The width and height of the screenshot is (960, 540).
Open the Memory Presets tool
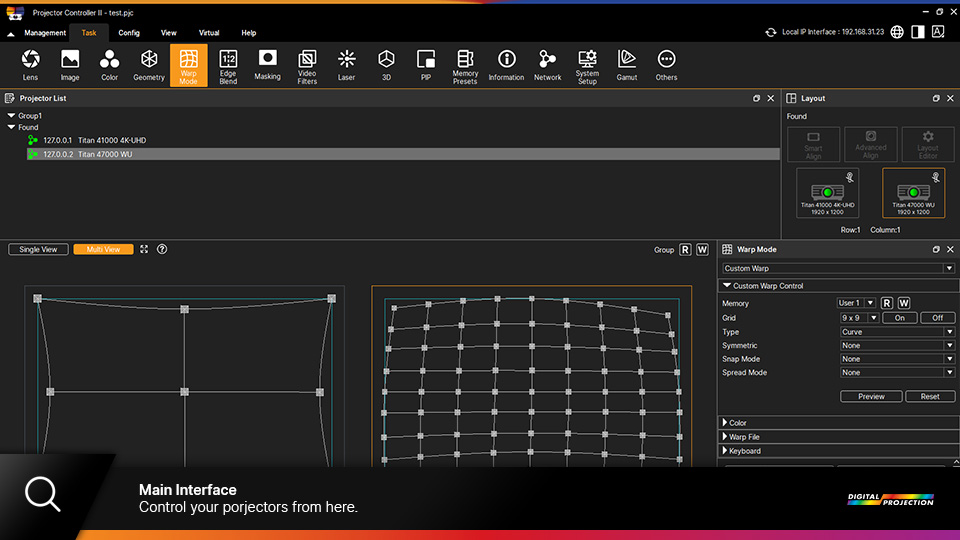(x=465, y=65)
